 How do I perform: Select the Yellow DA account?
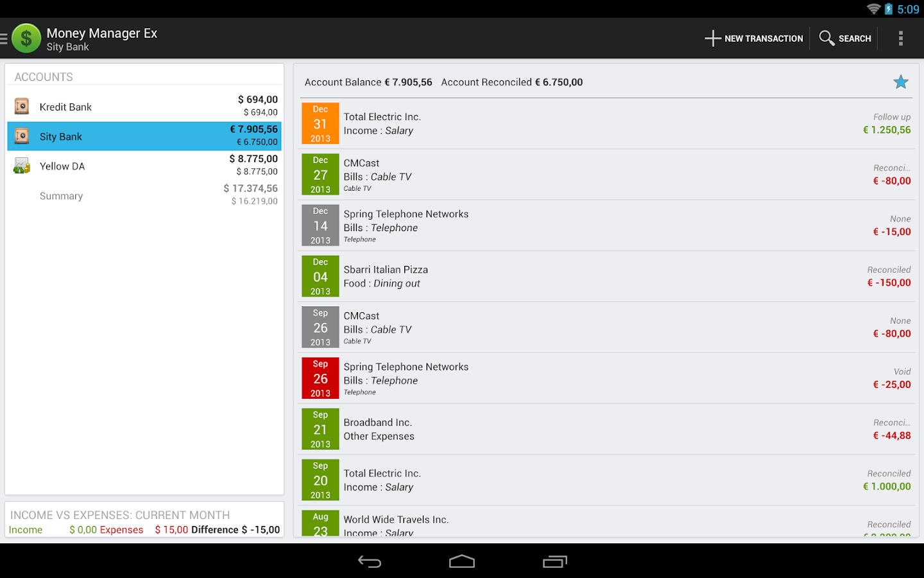tap(144, 166)
